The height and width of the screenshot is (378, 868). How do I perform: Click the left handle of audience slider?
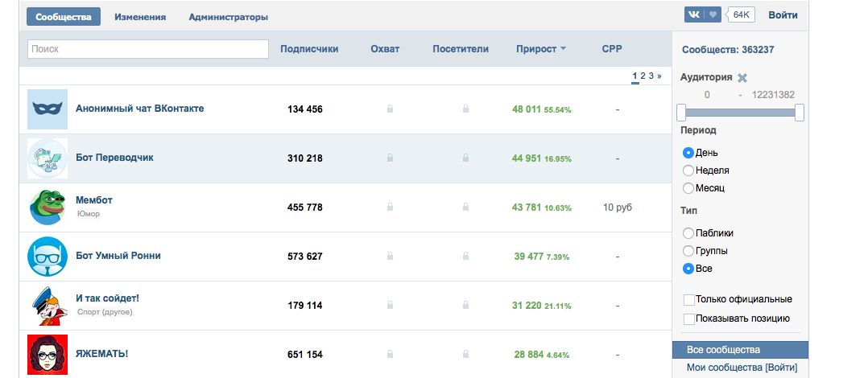(x=681, y=113)
